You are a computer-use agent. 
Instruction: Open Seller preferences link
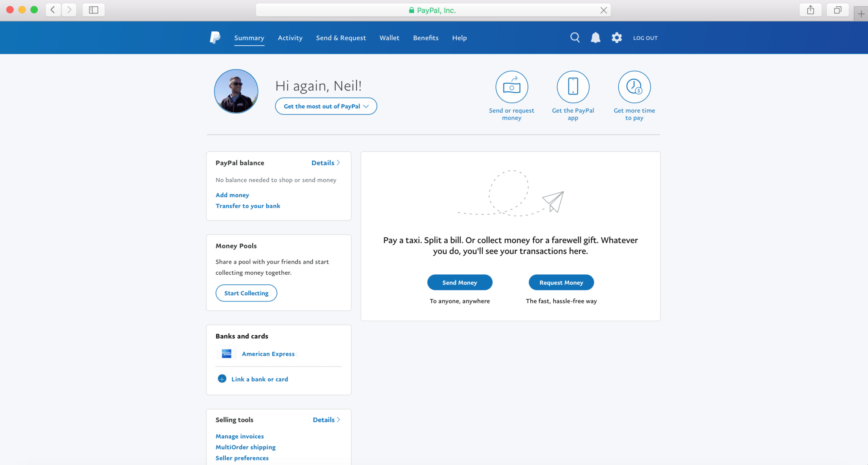click(x=242, y=458)
